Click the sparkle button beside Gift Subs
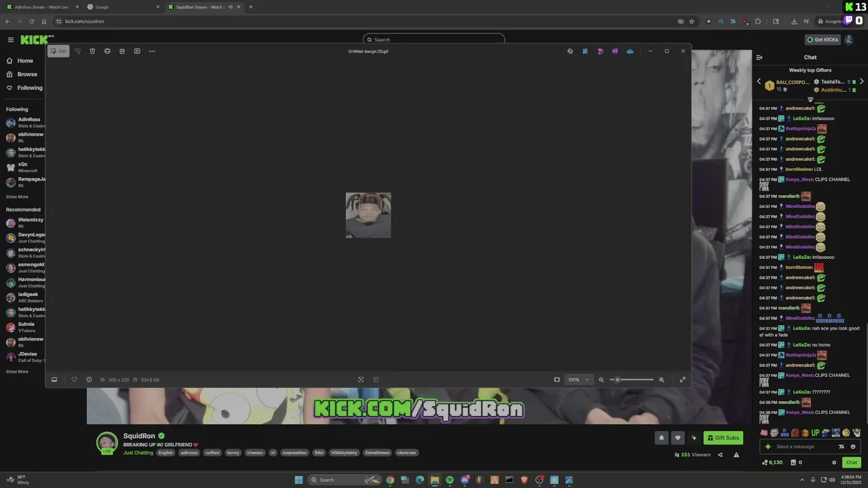Screen dimensions: 868x488 (x=694, y=438)
